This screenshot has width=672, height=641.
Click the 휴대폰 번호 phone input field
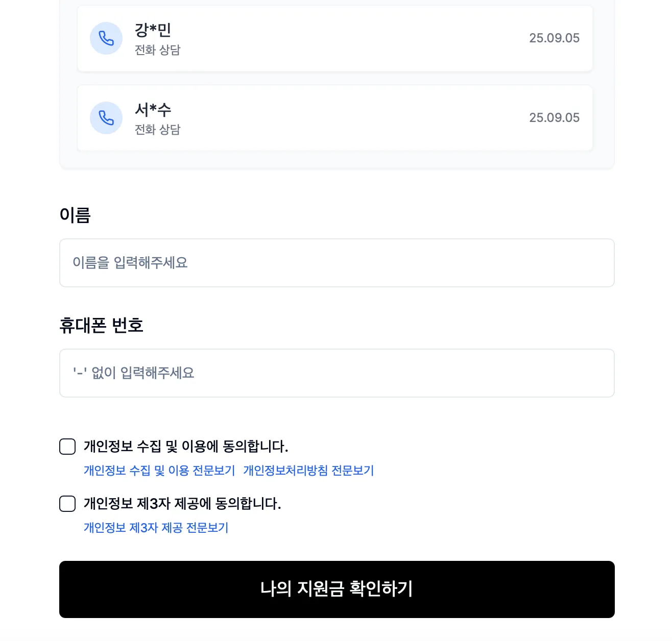[336, 373]
